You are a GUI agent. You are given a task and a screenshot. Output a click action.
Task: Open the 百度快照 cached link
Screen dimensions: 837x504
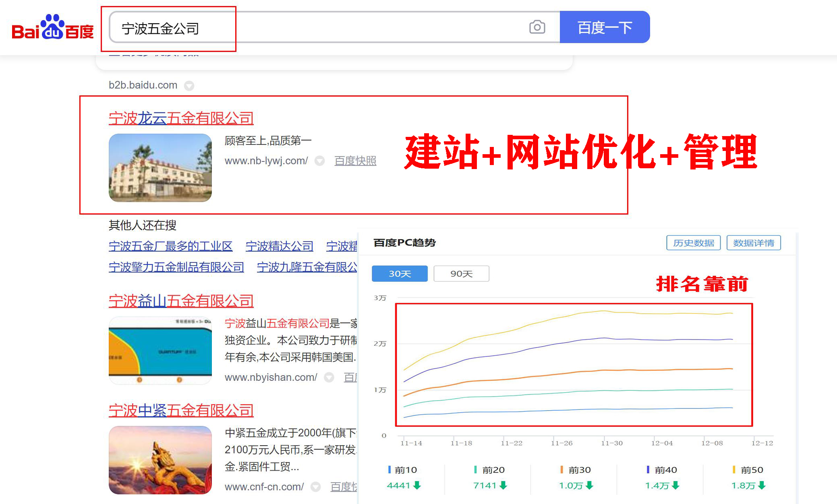click(355, 161)
